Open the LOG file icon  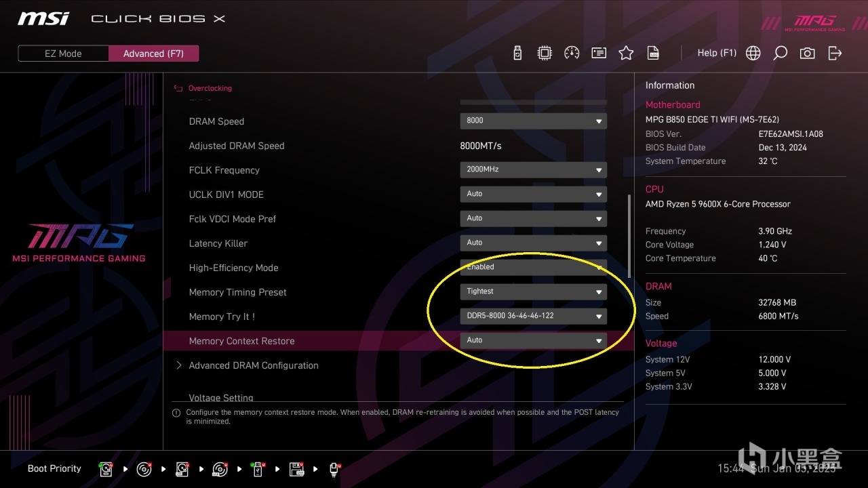pos(653,53)
